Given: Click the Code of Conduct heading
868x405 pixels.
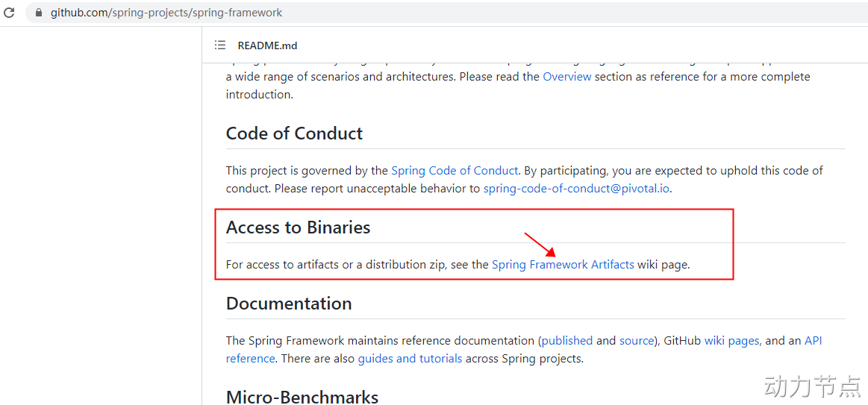Looking at the screenshot, I should click(x=294, y=134).
